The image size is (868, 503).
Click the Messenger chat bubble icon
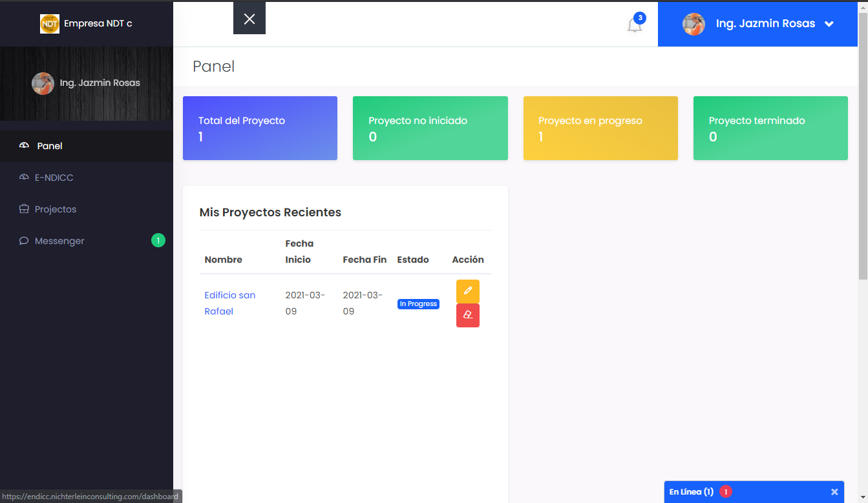[25, 241]
